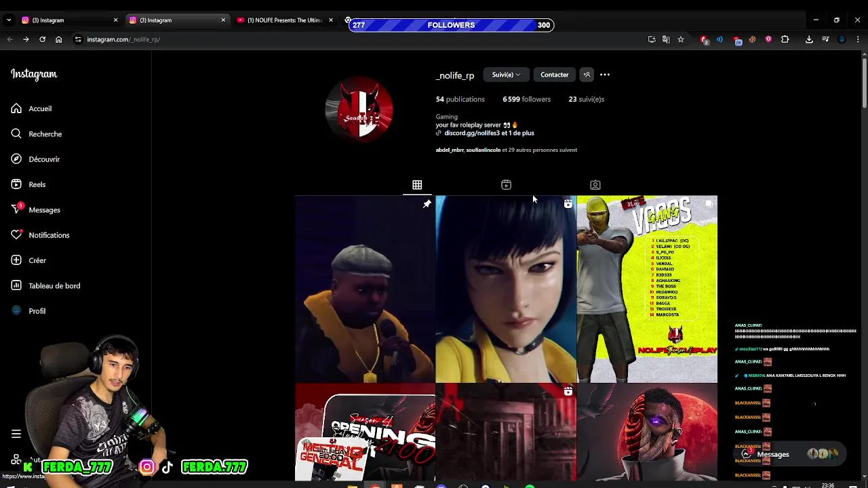The width and height of the screenshot is (868, 488).
Task: Open the browser tab search dropdown
Action: [x=8, y=20]
